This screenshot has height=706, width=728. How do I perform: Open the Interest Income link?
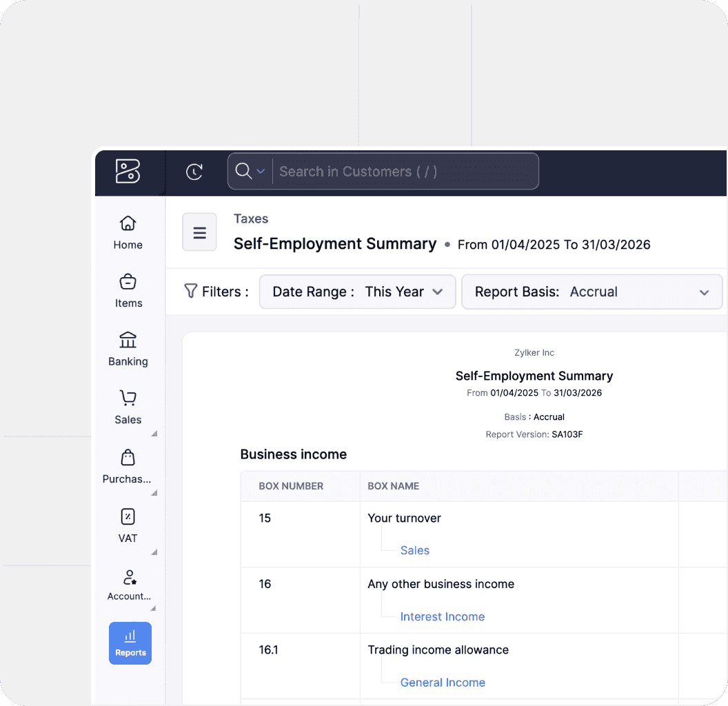tap(442, 616)
